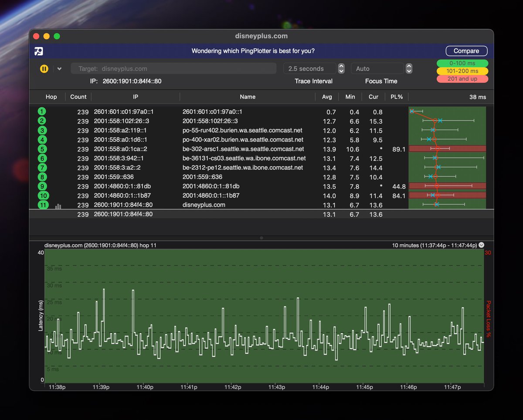Click the Cur column header
The width and height of the screenshot is (523, 420).
[374, 97]
